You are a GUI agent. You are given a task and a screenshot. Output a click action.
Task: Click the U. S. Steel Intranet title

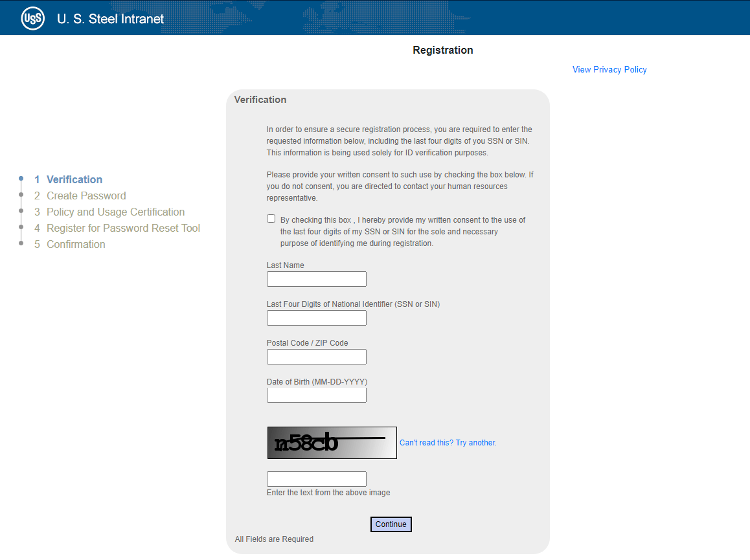(111, 19)
